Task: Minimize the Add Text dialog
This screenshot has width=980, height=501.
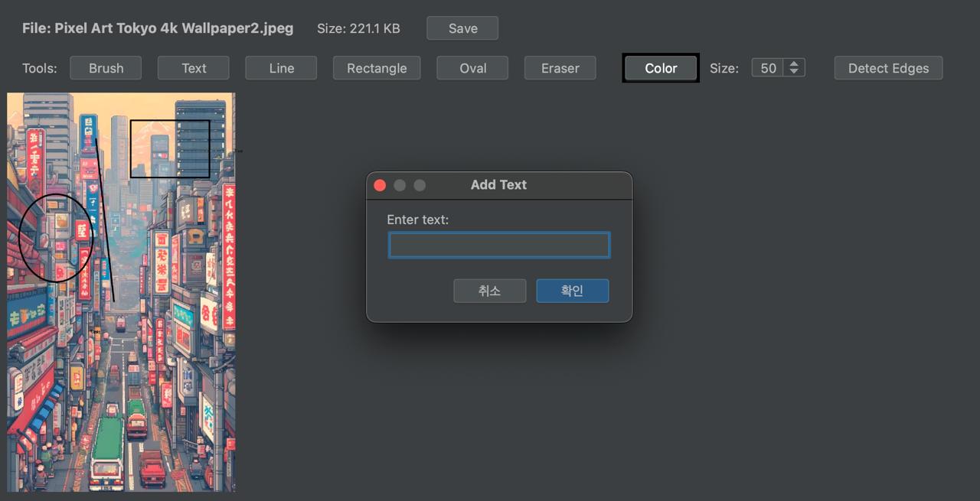Action: 399,184
